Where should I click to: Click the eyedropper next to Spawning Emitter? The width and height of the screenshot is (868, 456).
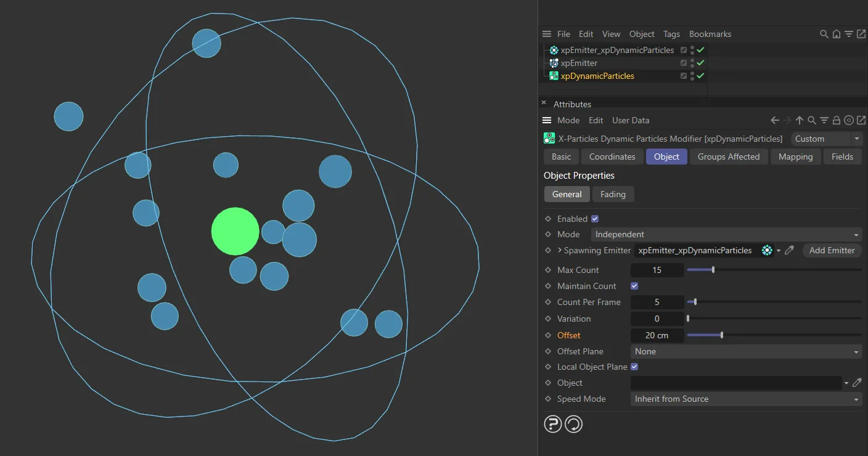pos(789,250)
